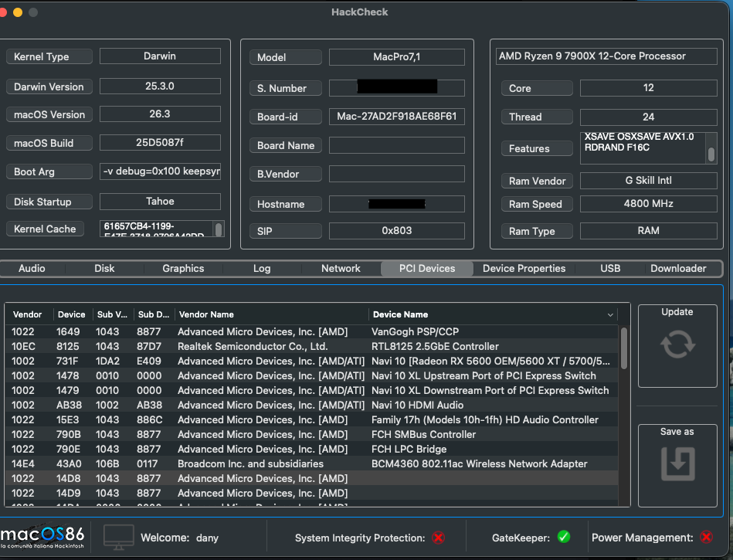Expand the column chooser chevron in table header

tap(611, 315)
